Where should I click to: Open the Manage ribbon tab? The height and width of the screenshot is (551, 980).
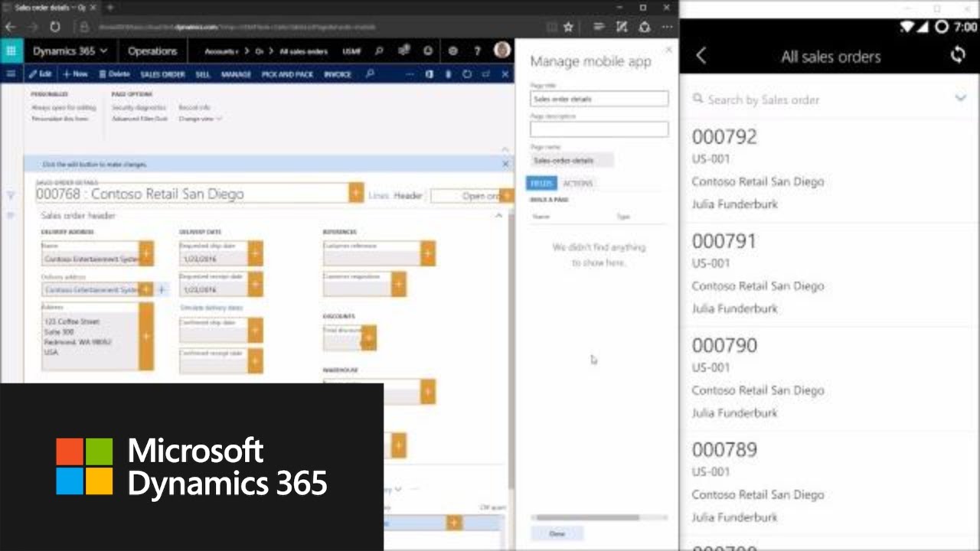236,74
